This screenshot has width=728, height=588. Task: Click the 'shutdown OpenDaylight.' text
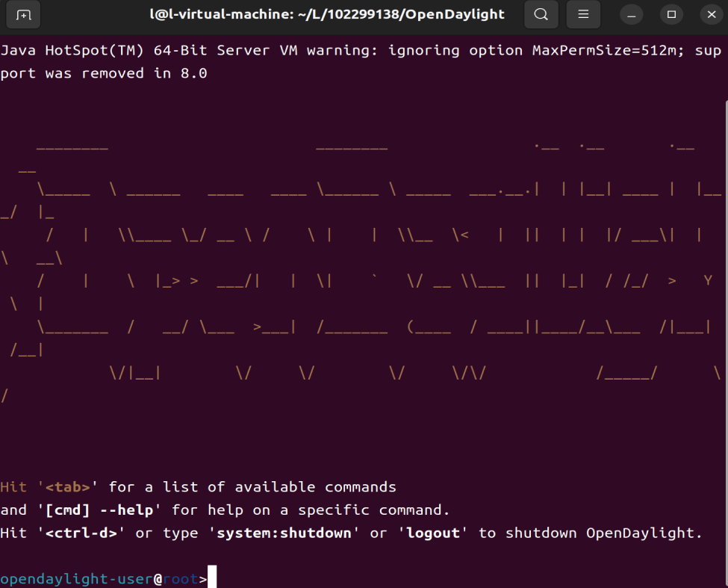pyautogui.click(x=603, y=533)
